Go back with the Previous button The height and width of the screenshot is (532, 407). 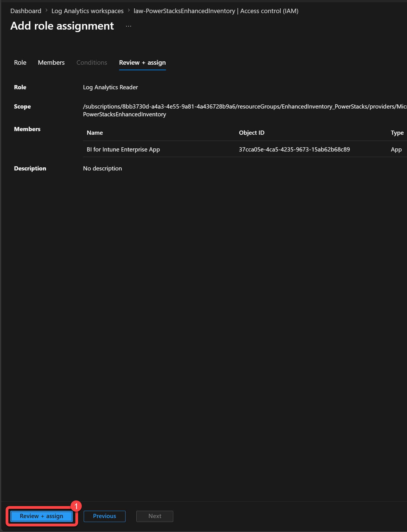point(105,516)
